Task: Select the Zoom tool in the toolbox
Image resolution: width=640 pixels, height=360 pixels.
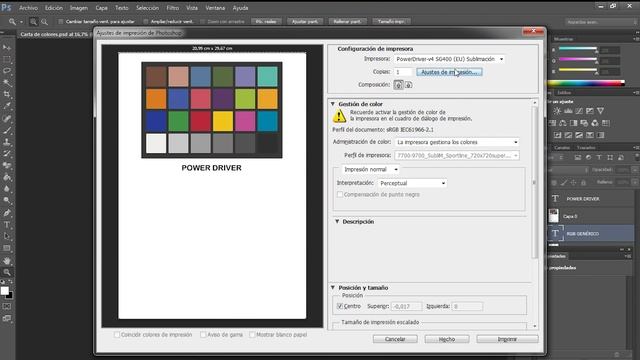Action: [x=7, y=272]
